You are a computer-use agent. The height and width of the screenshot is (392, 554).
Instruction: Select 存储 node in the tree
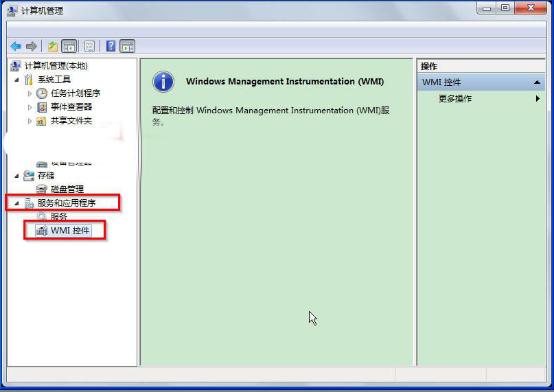click(x=46, y=175)
